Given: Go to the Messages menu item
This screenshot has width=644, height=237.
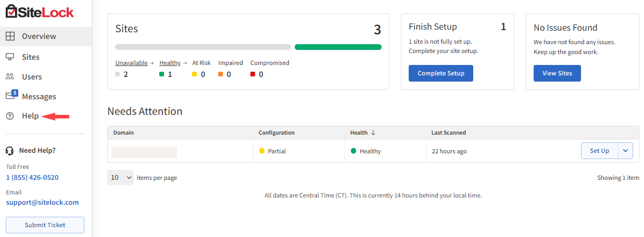Looking at the screenshot, I should coord(39,97).
